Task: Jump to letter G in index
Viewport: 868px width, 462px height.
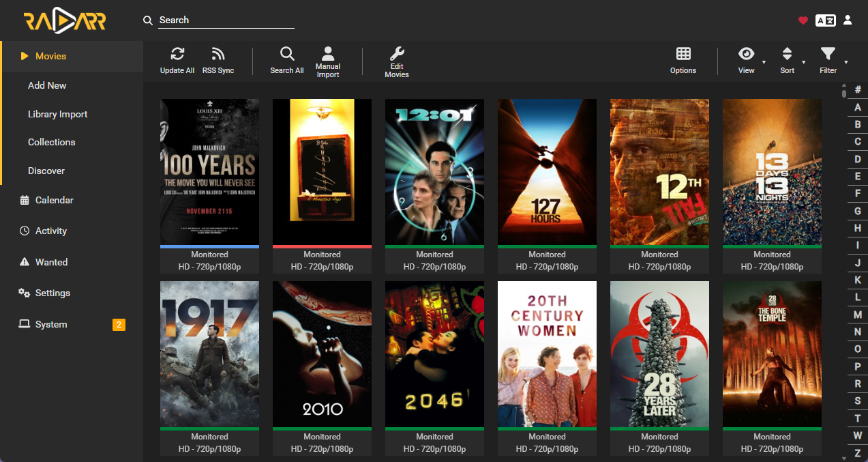Action: tap(858, 211)
